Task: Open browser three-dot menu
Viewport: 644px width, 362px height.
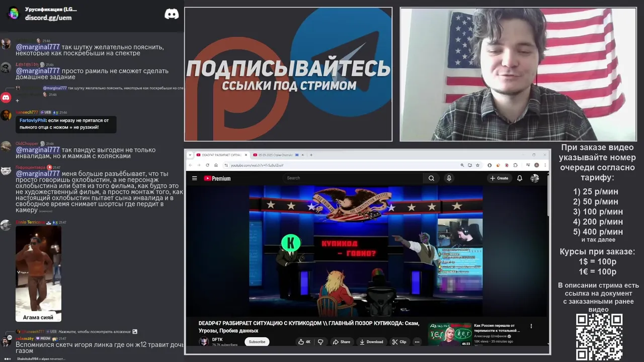Action: point(544,165)
